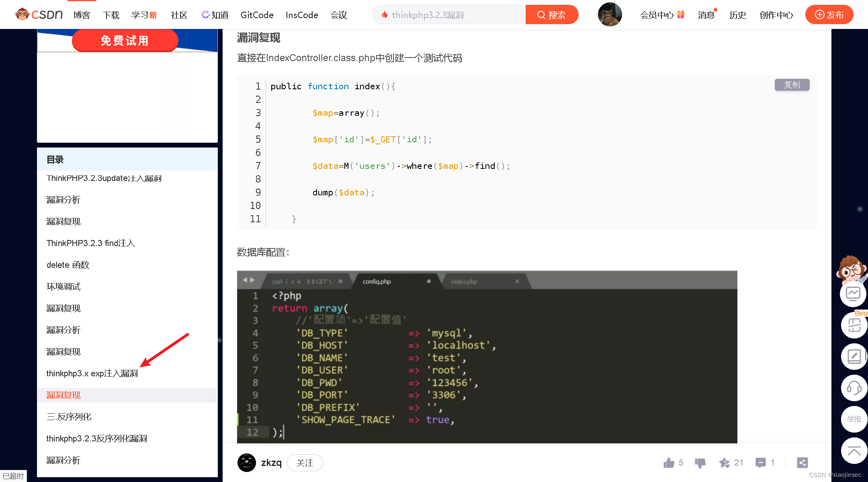Screen dimensions: 868x482
Task: Click the share icon in bottom bar
Action: click(802, 463)
